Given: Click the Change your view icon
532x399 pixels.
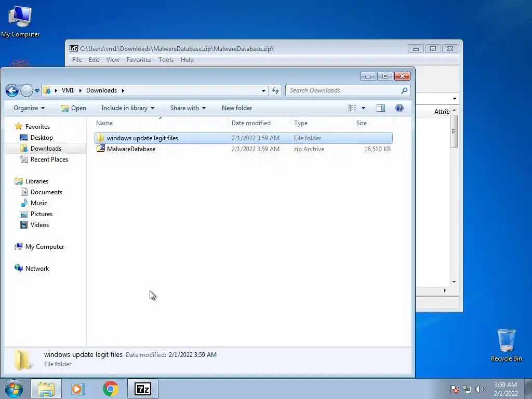Looking at the screenshot, I should pos(352,108).
